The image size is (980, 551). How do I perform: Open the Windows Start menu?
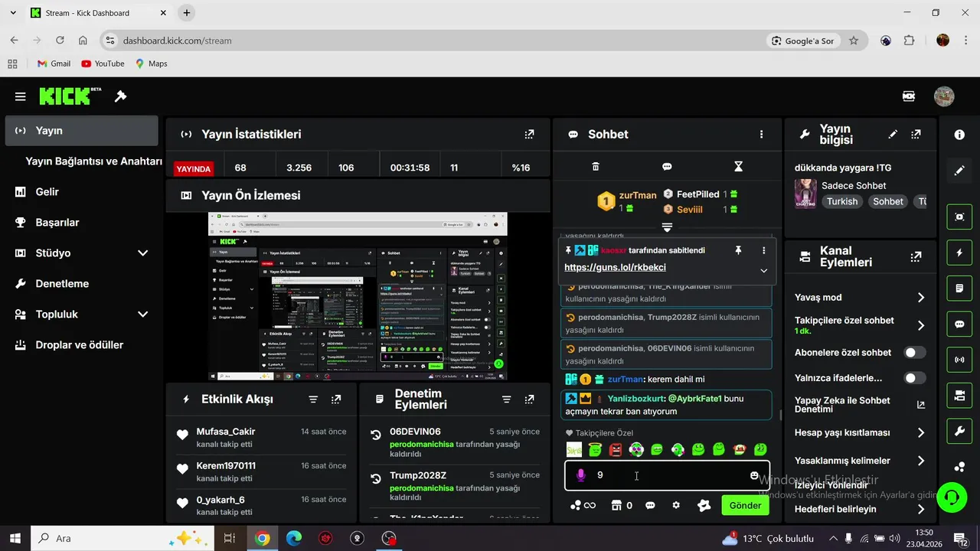(x=15, y=538)
